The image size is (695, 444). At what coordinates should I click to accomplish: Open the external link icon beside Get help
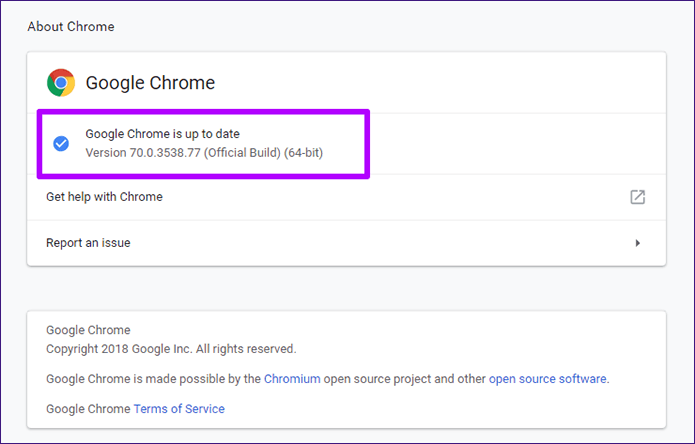pos(637,197)
